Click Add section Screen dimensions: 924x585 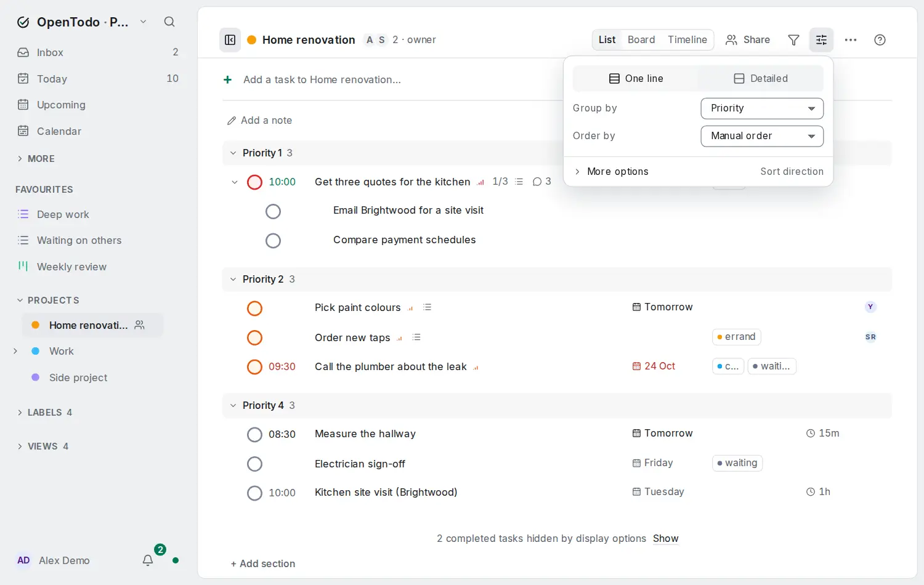click(x=263, y=563)
